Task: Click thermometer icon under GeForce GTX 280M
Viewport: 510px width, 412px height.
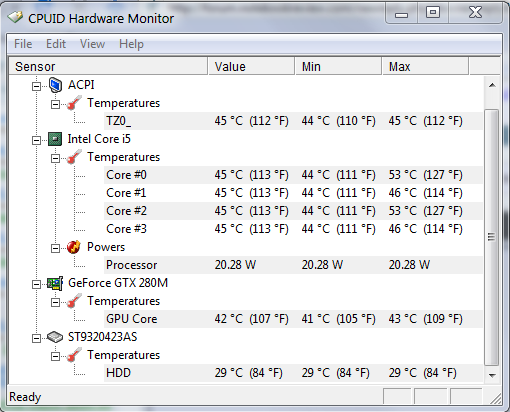Action: 74,301
